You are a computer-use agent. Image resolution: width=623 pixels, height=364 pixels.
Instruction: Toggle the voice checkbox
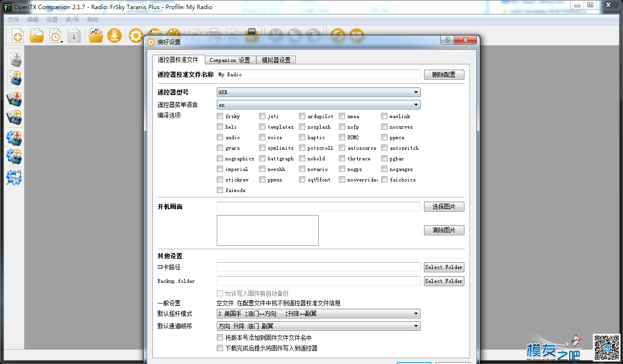pos(262,137)
